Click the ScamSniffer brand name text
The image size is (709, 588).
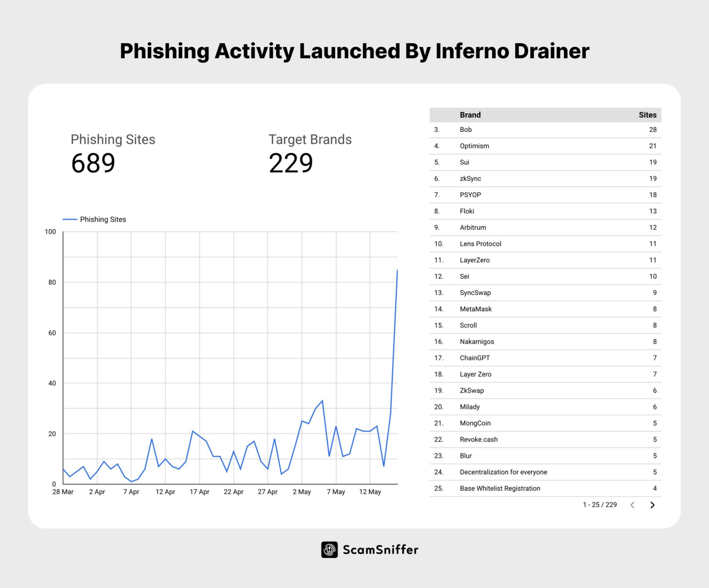[x=380, y=550]
